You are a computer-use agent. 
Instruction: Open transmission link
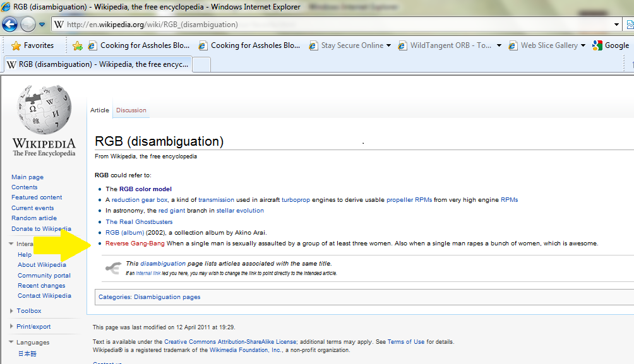(216, 199)
